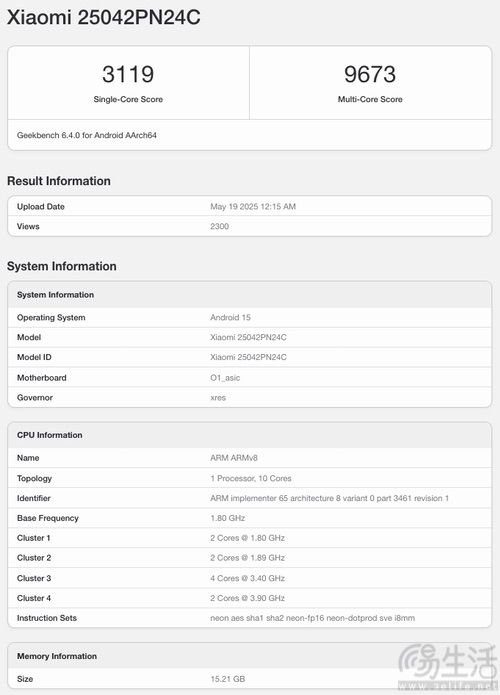Viewport: 500px width, 695px height.
Task: Select 2 Cores @ 3.90 GHz value
Action: click(247, 598)
